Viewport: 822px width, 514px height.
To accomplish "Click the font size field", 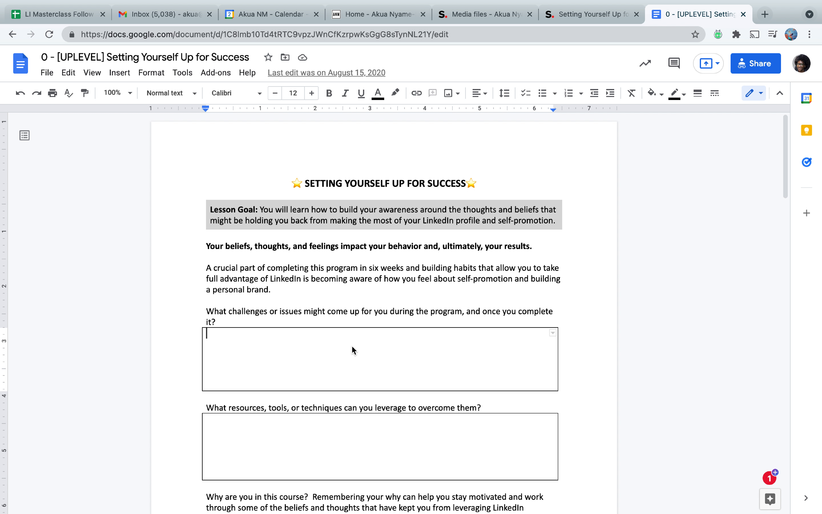I will [293, 93].
